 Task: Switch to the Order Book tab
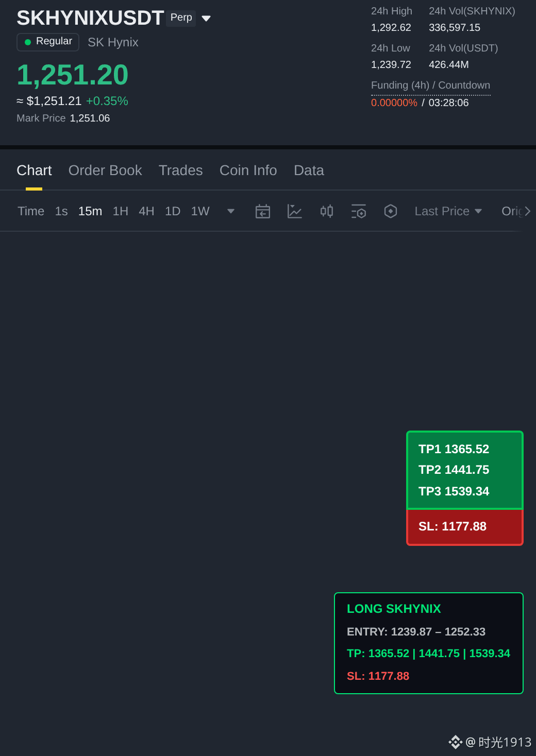coord(105,170)
